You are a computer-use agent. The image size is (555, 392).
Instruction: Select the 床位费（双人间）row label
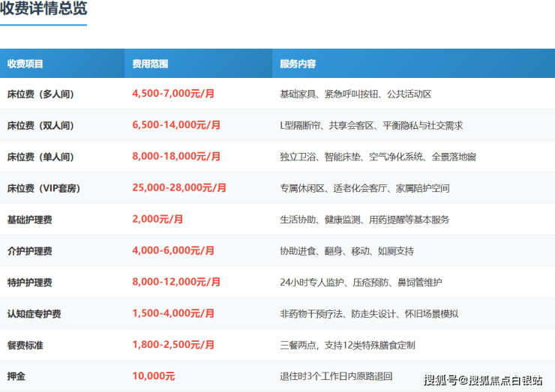pos(40,126)
